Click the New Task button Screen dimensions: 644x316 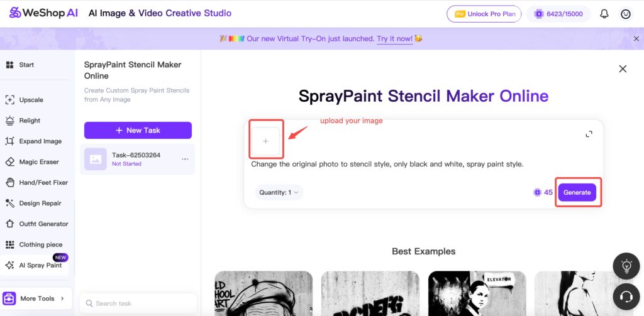coord(138,130)
